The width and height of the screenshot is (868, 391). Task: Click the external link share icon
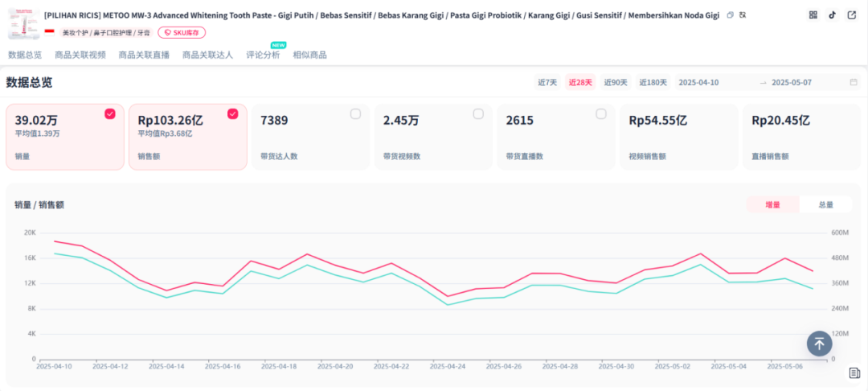(851, 15)
